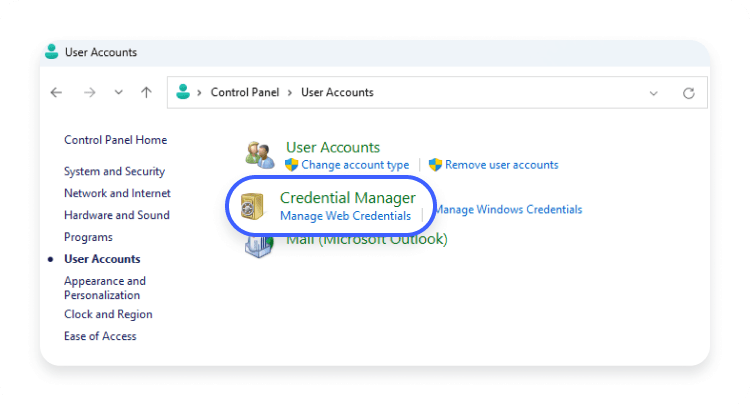Open Programs category
This screenshot has width=750, height=406.
(88, 237)
